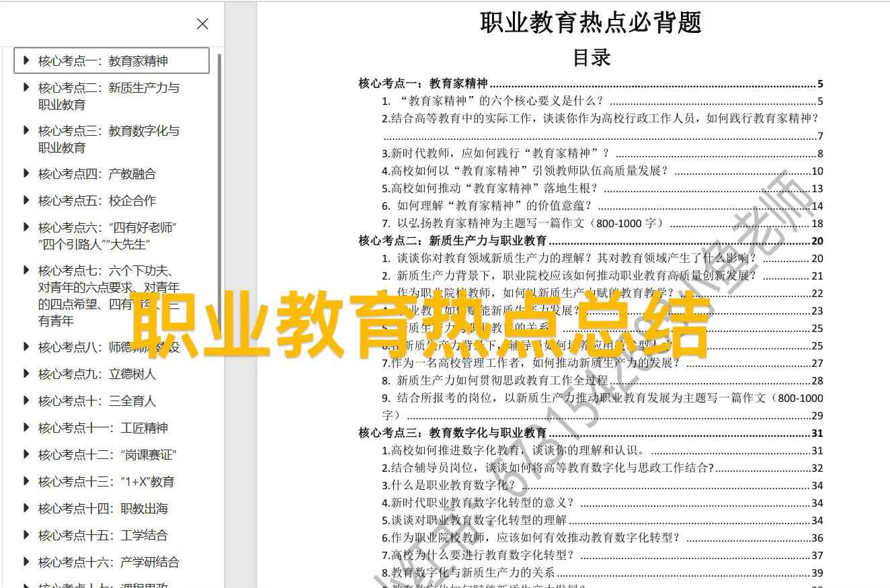Viewport: 890px width, 588px height.
Task: Expand 核心考点十：三全育人 bookmark arrow
Action: (26, 401)
